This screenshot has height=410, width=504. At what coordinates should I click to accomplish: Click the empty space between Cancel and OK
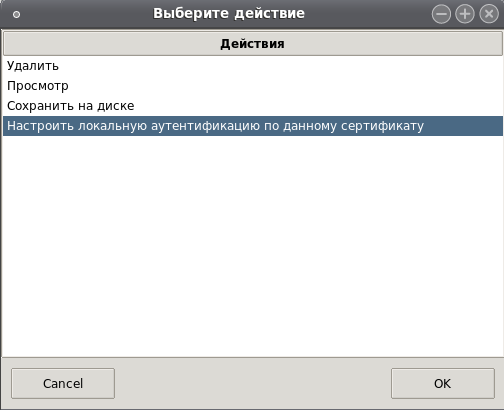[253, 383]
